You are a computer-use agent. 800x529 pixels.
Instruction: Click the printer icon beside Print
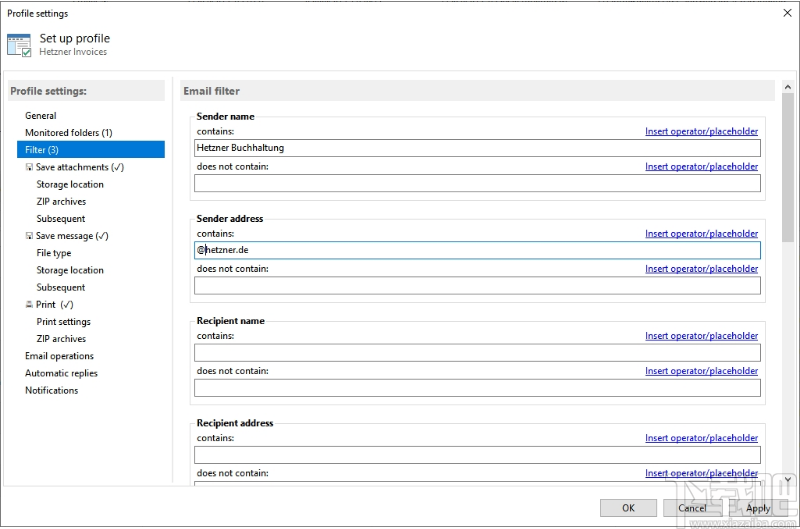[x=29, y=305]
